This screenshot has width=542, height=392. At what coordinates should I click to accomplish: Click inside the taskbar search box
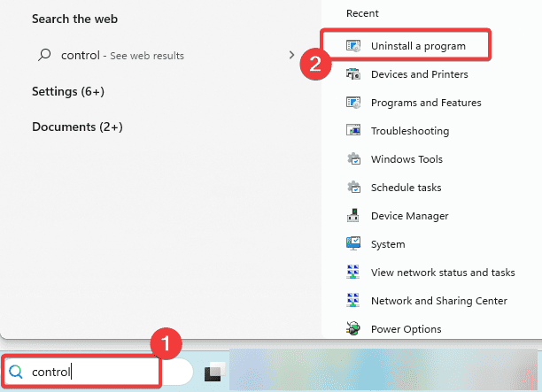pyautogui.click(x=97, y=372)
